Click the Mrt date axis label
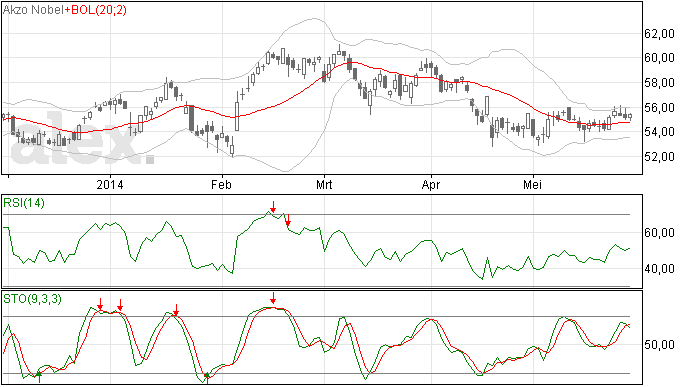 pos(324,184)
